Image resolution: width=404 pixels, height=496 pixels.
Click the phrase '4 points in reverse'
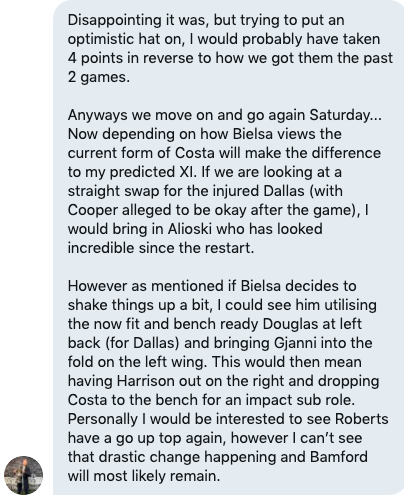131,58
